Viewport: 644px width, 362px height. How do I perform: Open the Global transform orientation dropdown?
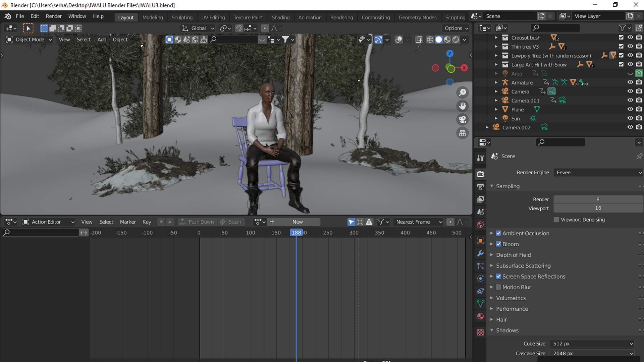[198, 28]
